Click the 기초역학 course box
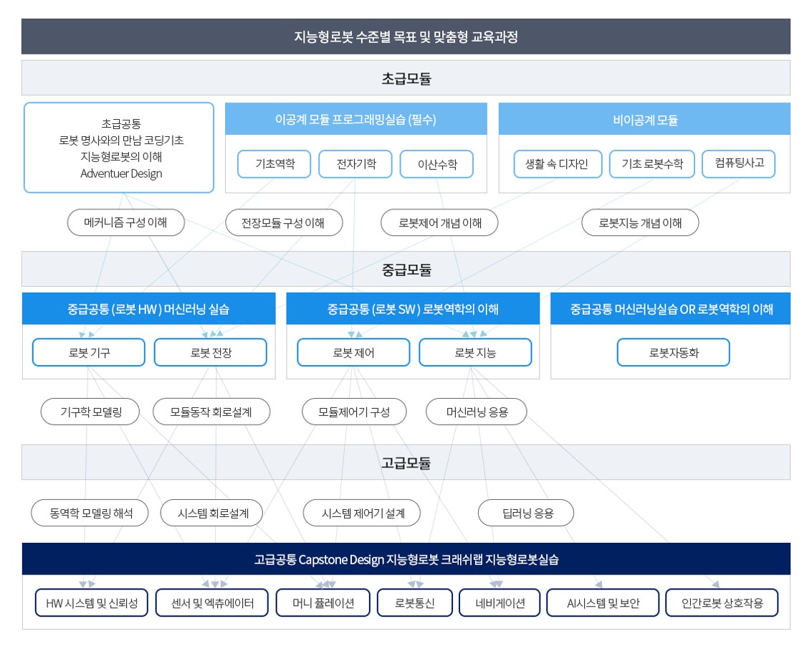812x649 pixels. [274, 164]
